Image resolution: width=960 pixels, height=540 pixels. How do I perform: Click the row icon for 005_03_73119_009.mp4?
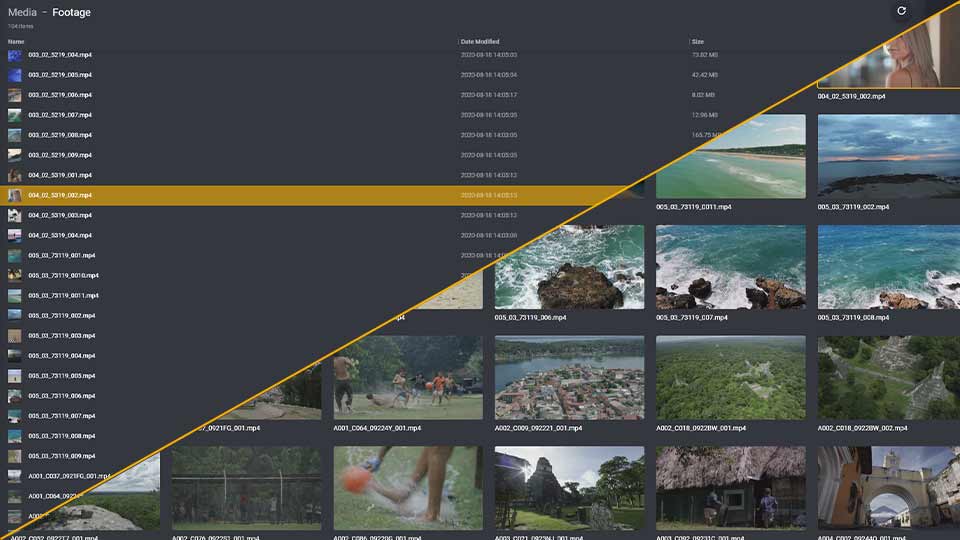point(15,455)
